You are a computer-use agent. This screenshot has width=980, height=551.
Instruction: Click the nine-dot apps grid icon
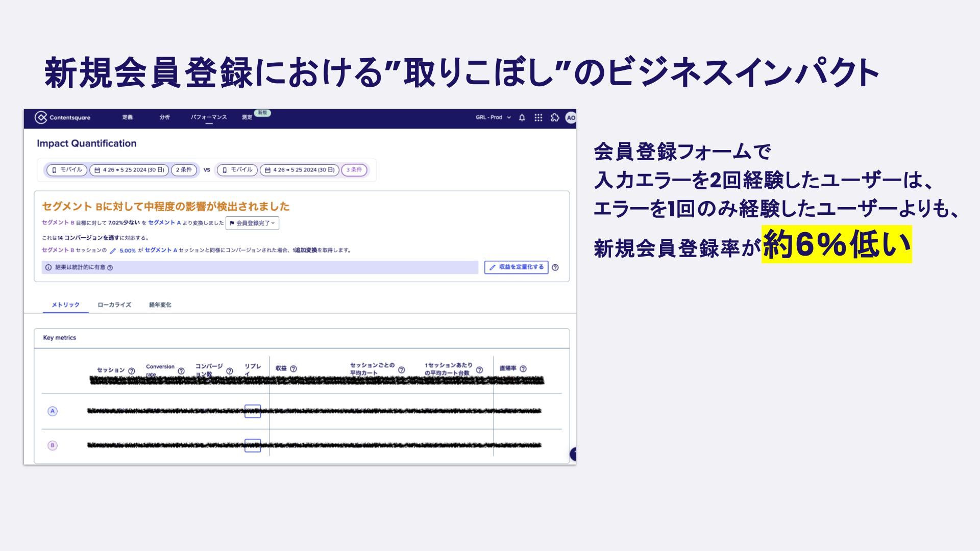coord(538,117)
